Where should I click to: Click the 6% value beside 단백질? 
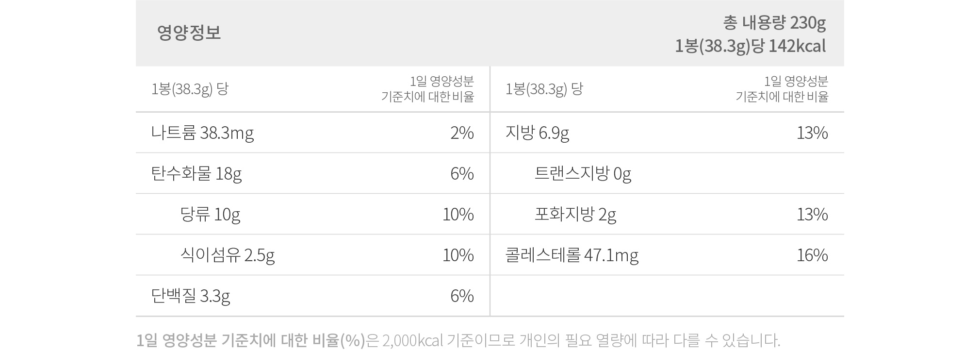462,296
